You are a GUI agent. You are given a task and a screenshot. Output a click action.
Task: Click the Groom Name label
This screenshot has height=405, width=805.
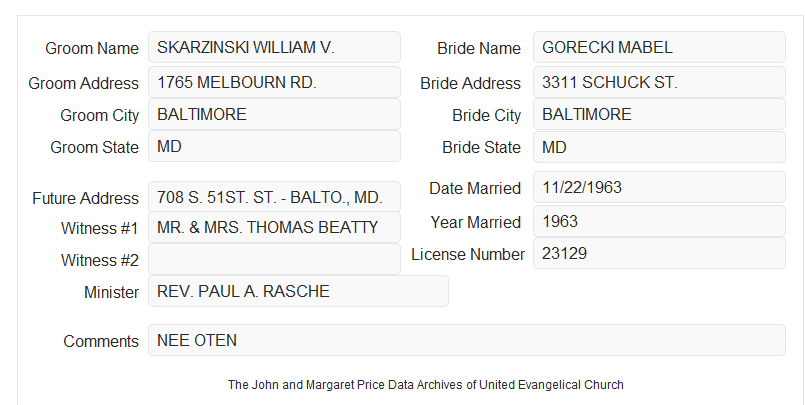(x=92, y=48)
